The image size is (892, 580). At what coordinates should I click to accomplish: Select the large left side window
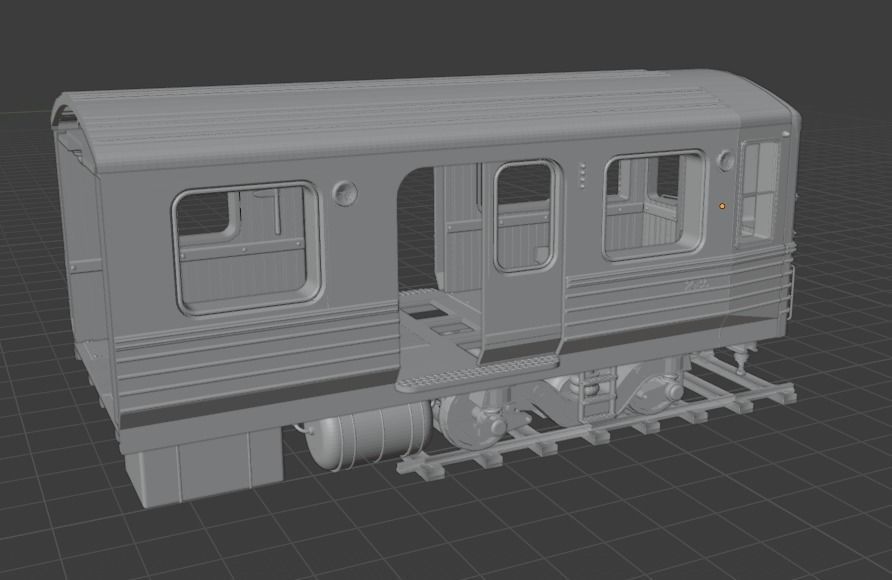pyautogui.click(x=247, y=248)
